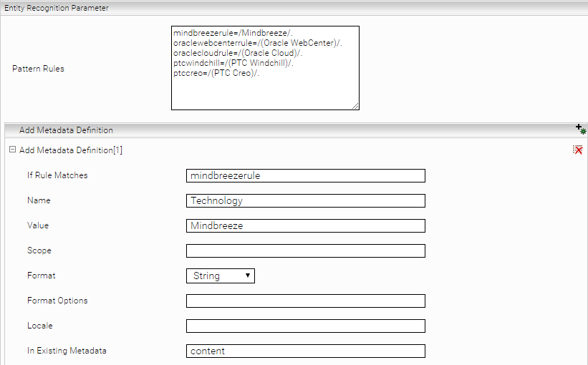Open the Format dropdown showing String
The image size is (588, 365).
[x=221, y=276]
